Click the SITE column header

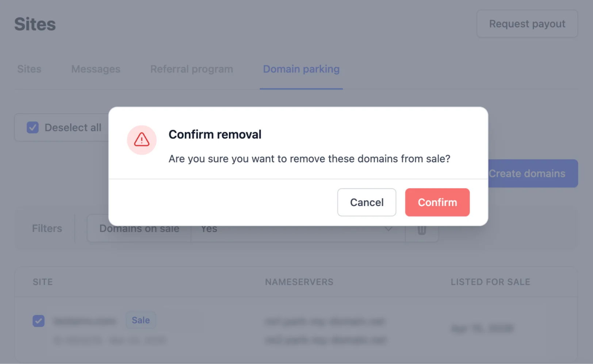(43, 282)
